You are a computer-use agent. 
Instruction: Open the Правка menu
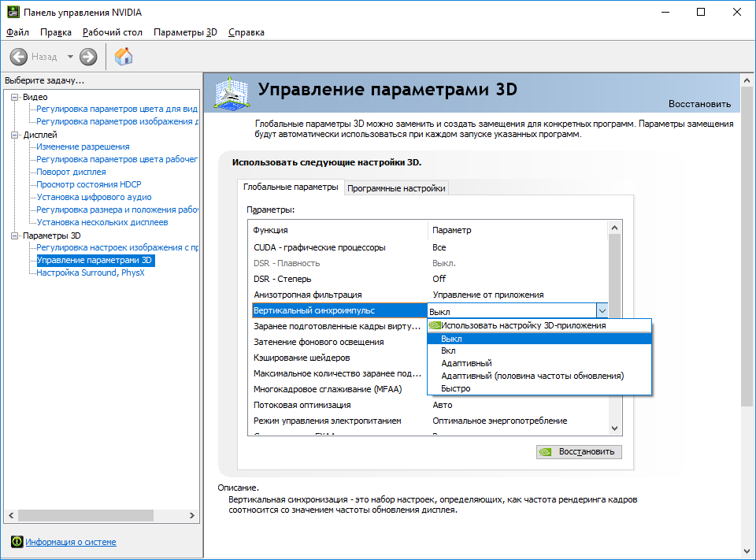pyautogui.click(x=56, y=32)
